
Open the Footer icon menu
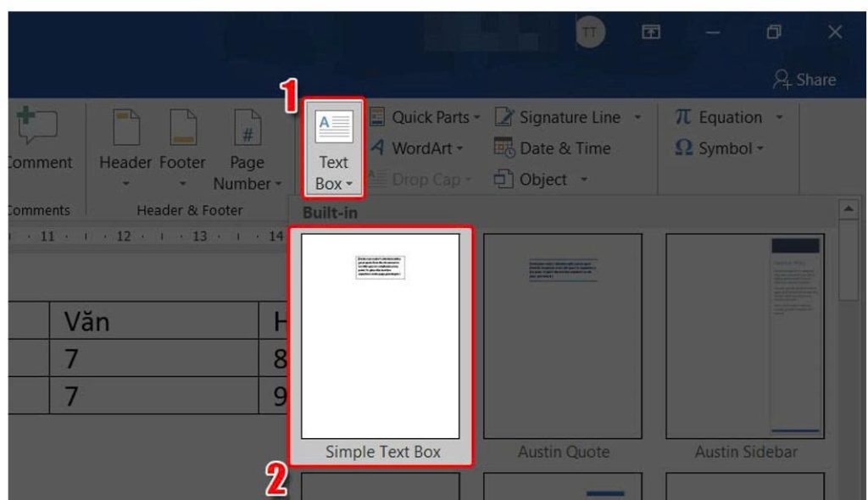[x=182, y=129]
